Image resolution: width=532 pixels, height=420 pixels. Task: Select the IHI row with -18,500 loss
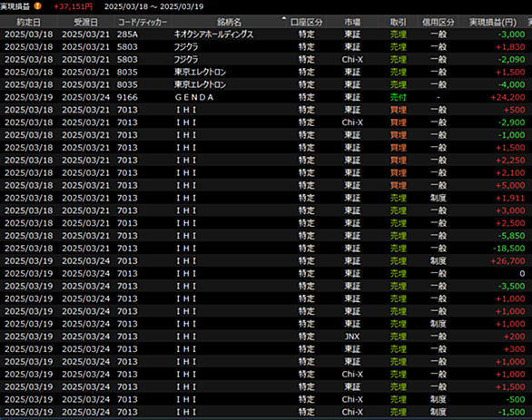point(266,249)
